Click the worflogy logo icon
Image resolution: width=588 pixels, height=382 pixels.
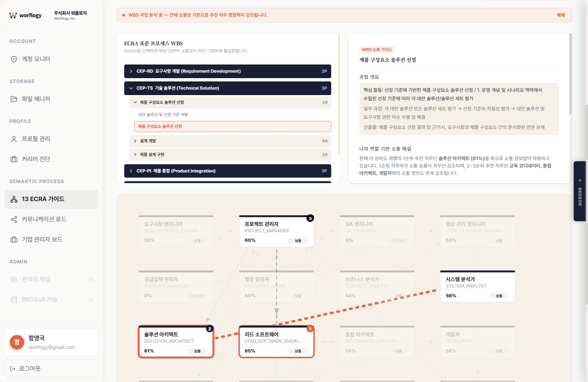click(13, 15)
